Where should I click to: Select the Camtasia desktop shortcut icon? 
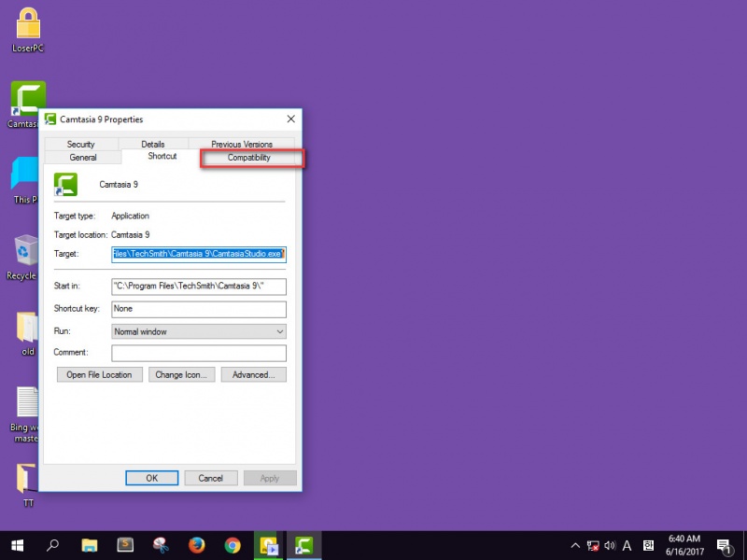point(27,100)
